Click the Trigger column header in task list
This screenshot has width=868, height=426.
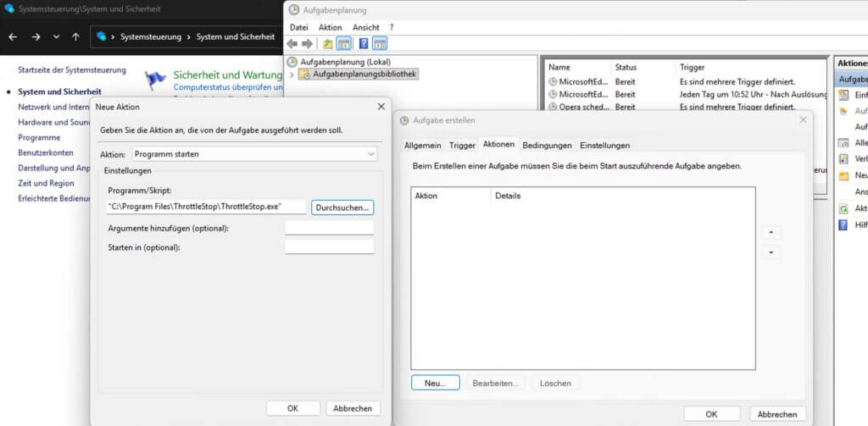pyautogui.click(x=693, y=68)
